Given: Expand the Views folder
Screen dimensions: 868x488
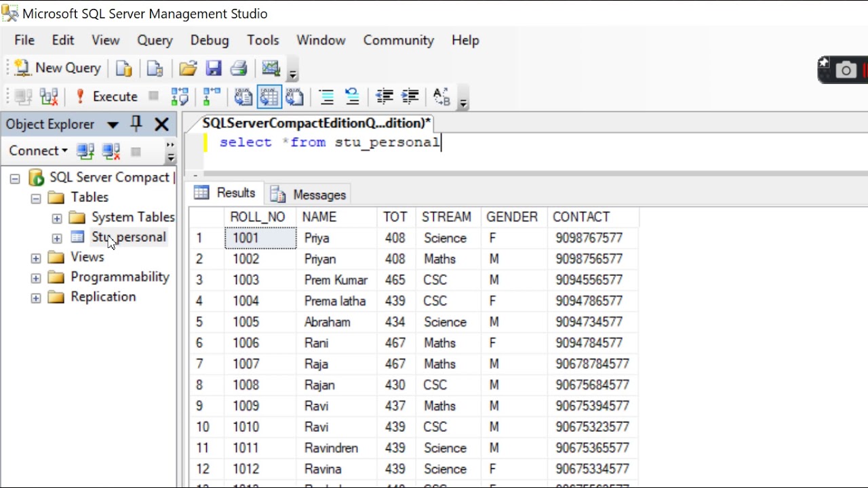Looking at the screenshot, I should click(36, 258).
